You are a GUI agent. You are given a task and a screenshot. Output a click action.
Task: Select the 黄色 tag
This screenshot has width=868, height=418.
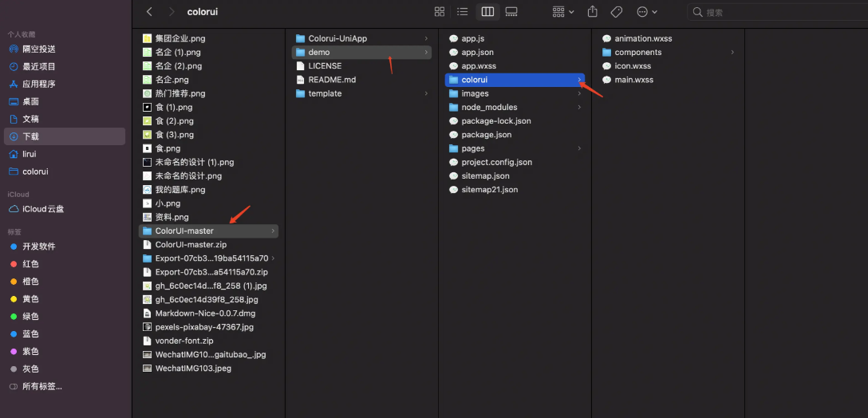65,299
